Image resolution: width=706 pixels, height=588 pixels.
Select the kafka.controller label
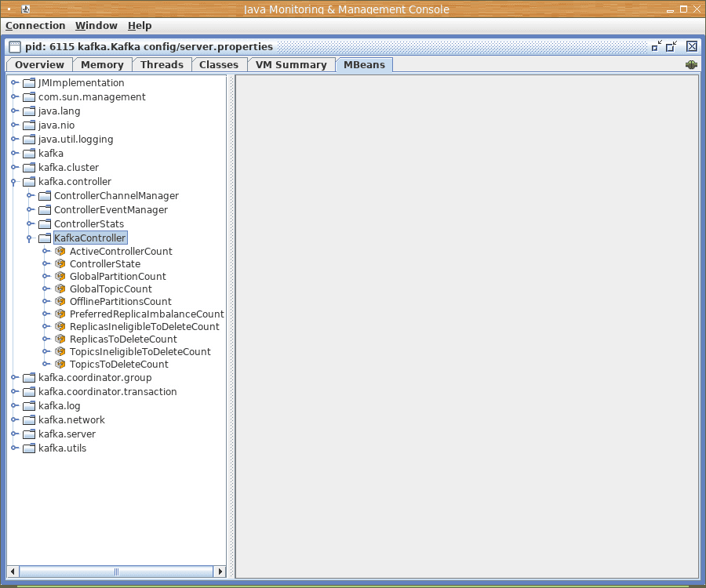tap(75, 182)
